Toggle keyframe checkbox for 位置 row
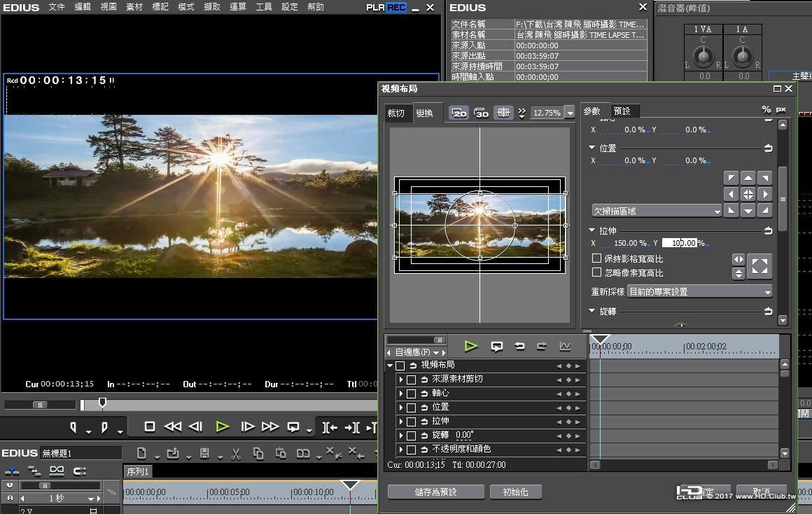This screenshot has height=514, width=812. tap(411, 408)
